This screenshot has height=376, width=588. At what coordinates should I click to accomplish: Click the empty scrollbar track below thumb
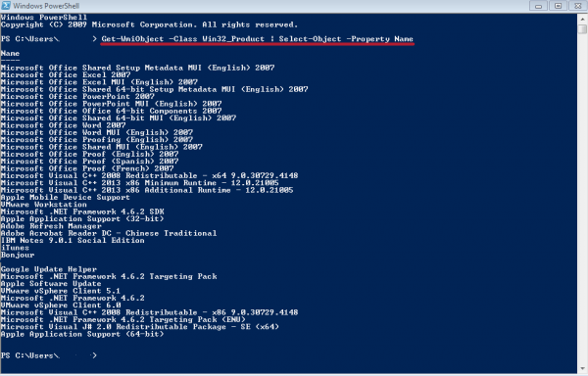(582, 199)
